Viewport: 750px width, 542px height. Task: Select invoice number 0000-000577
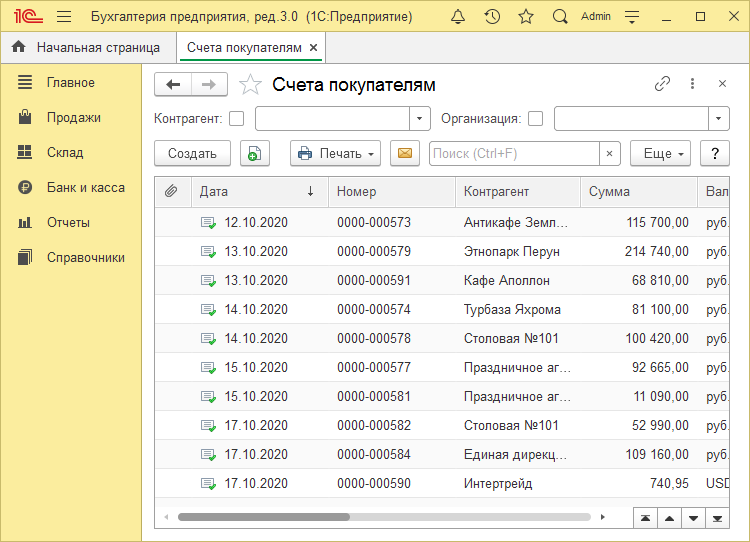coord(374,367)
